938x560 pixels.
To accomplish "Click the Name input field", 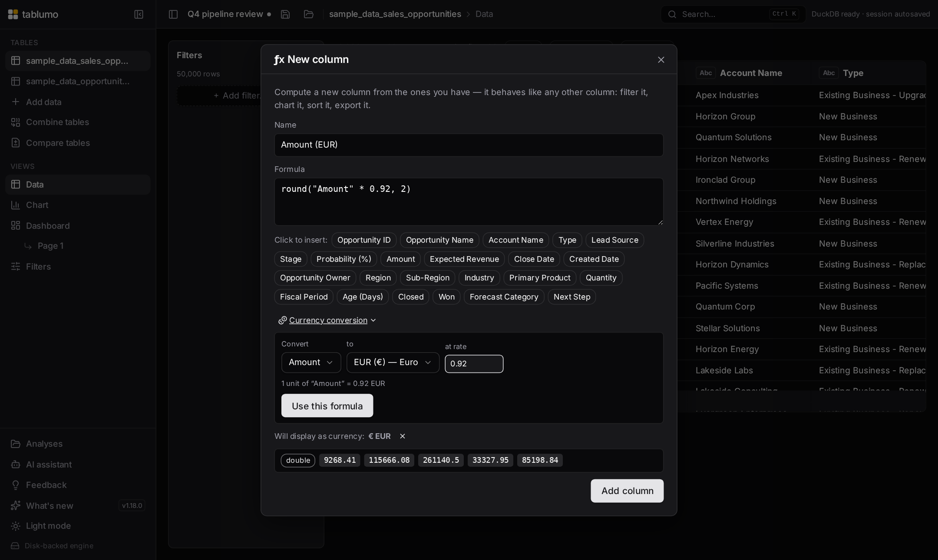I will click(469, 145).
